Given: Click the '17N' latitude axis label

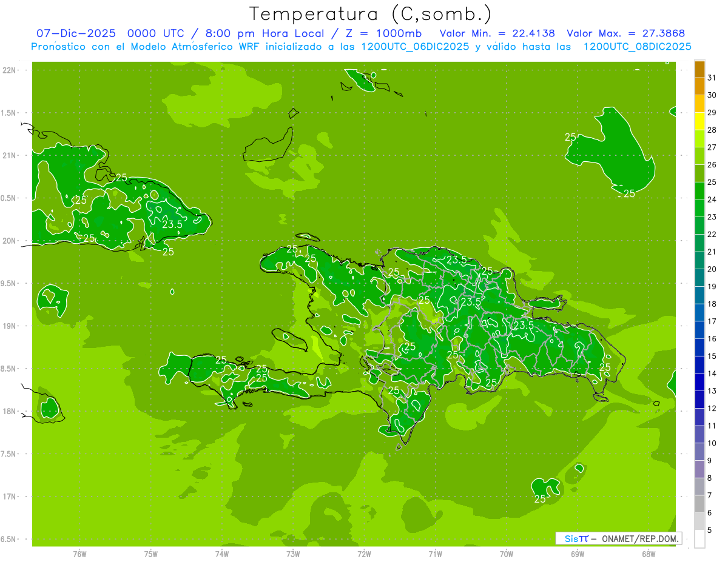Looking at the screenshot, I should (x=8, y=497).
